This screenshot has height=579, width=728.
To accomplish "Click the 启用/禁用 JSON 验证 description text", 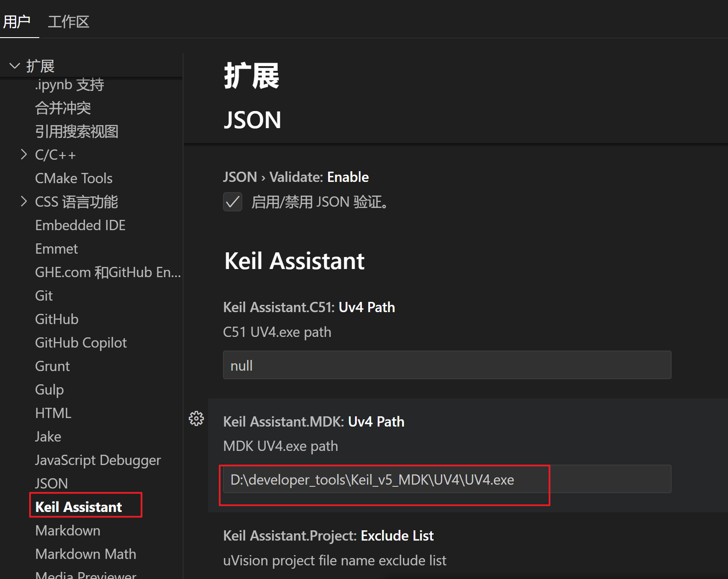I will 320,202.
